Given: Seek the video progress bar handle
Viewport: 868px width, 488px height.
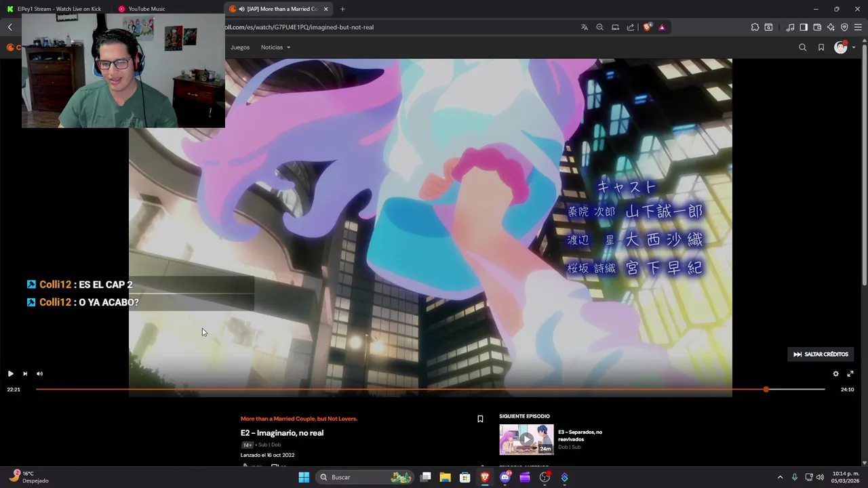Looking at the screenshot, I should click(x=766, y=389).
